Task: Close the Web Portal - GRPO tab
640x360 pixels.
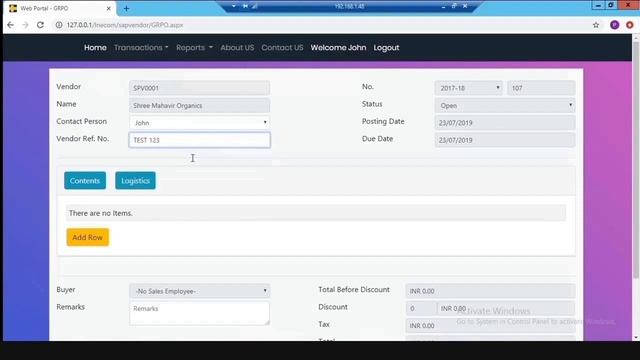Action: point(109,8)
